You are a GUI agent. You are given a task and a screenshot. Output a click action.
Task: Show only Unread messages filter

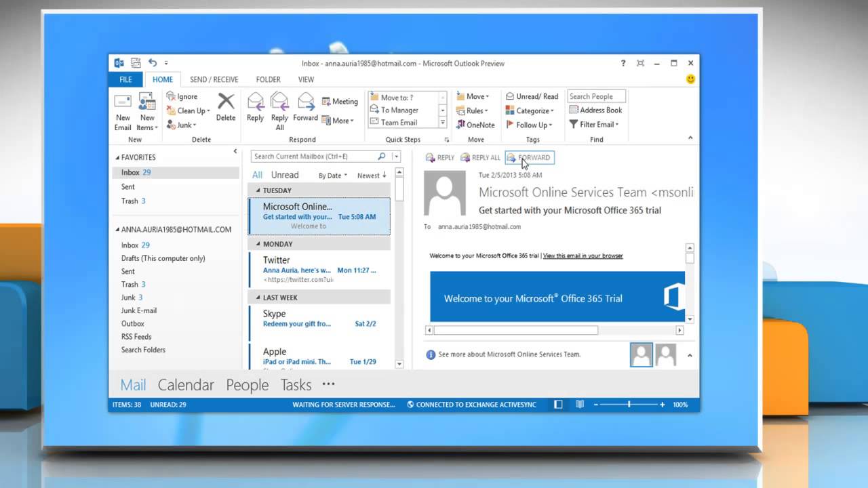click(x=285, y=175)
